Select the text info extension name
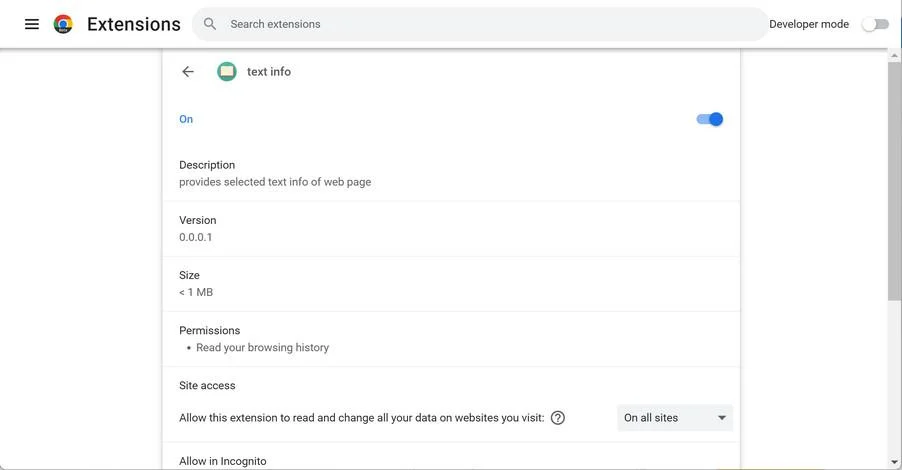The image size is (902, 470). coord(269,71)
